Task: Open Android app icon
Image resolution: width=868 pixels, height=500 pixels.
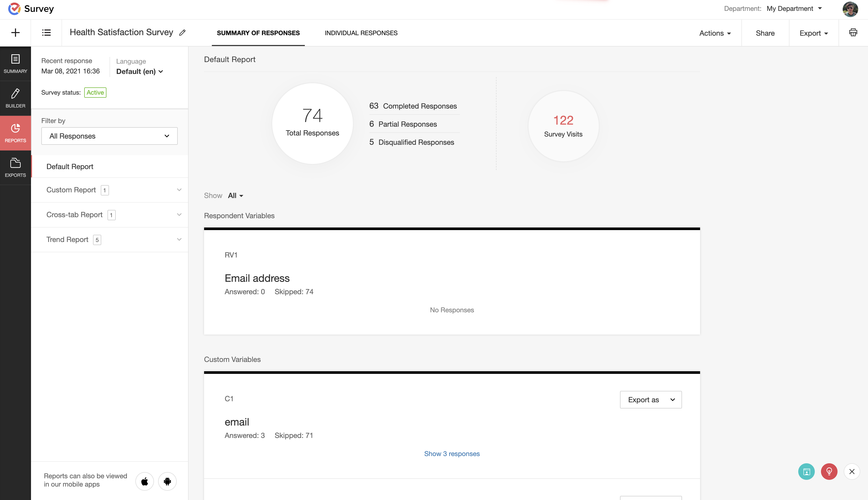Action: [x=167, y=481]
